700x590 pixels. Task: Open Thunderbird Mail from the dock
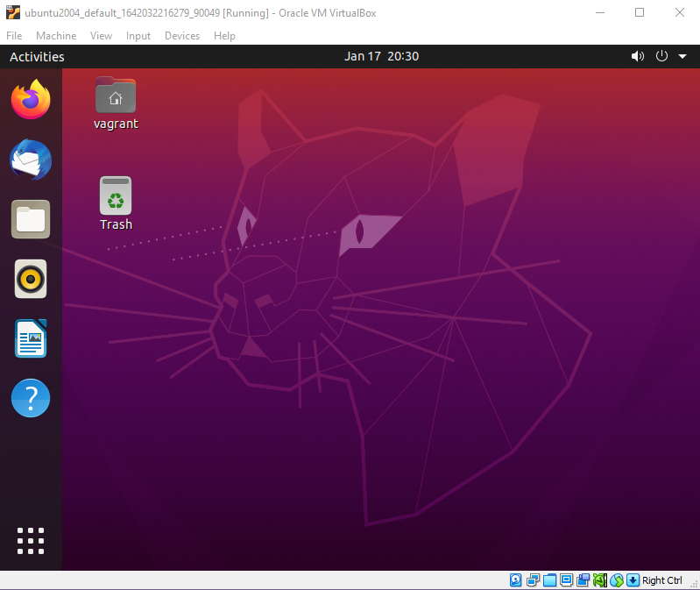(31, 160)
